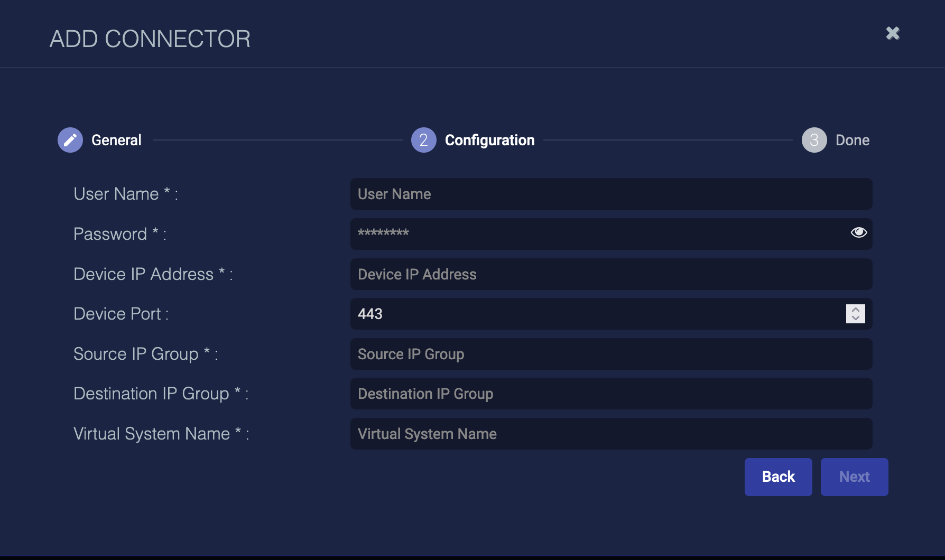Focus the User Name input field
This screenshot has height=560, width=945.
click(610, 194)
